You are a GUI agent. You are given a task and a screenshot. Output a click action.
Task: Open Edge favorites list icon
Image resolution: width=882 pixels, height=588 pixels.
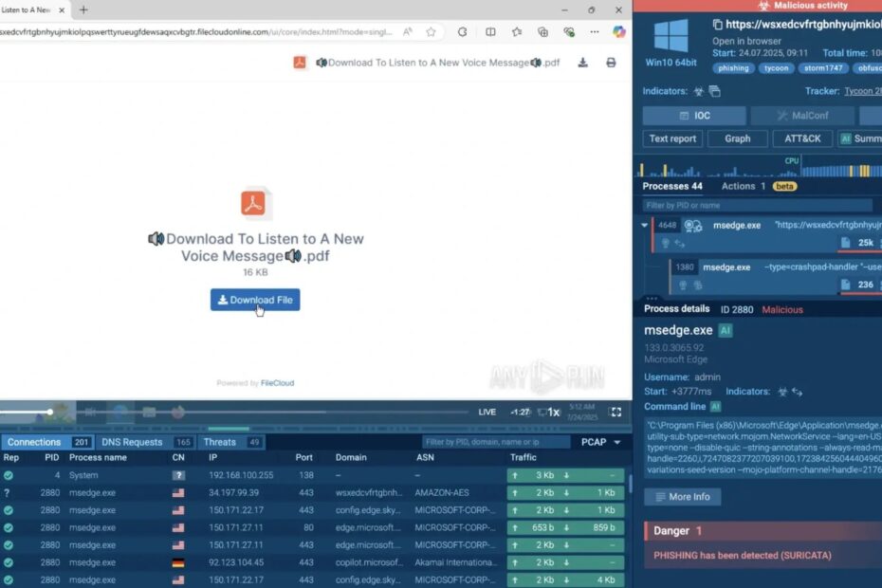click(x=516, y=32)
